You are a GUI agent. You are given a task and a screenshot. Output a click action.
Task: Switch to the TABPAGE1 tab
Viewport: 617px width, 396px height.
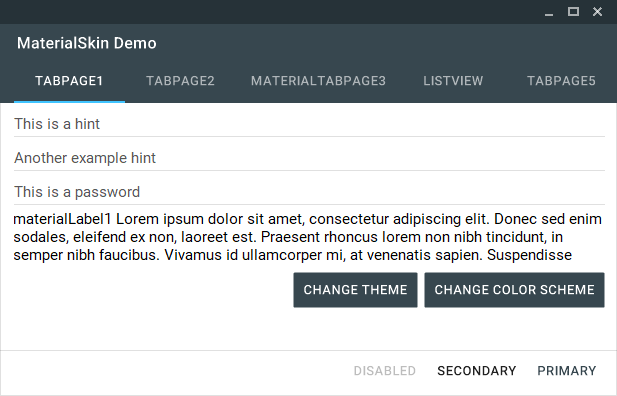(x=69, y=81)
